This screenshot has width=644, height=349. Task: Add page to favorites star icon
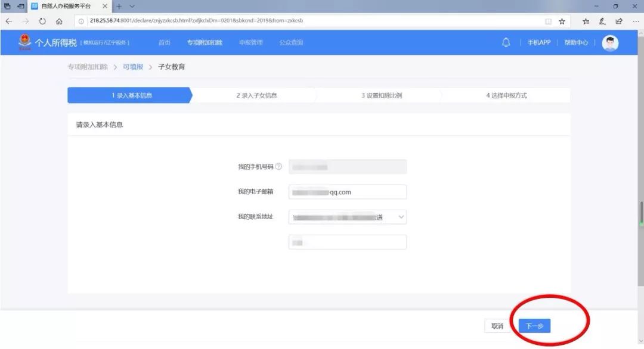pos(562,21)
